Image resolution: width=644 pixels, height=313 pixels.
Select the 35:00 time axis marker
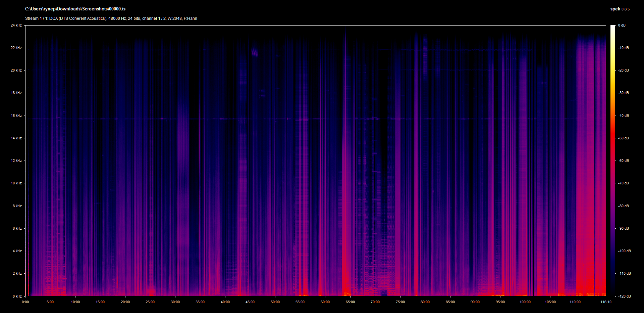coord(200,302)
